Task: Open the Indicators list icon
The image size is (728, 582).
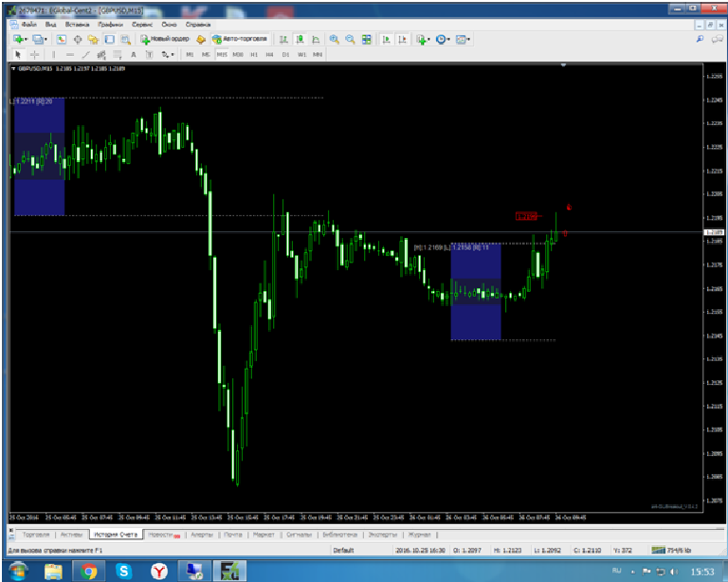Action: click(421, 40)
